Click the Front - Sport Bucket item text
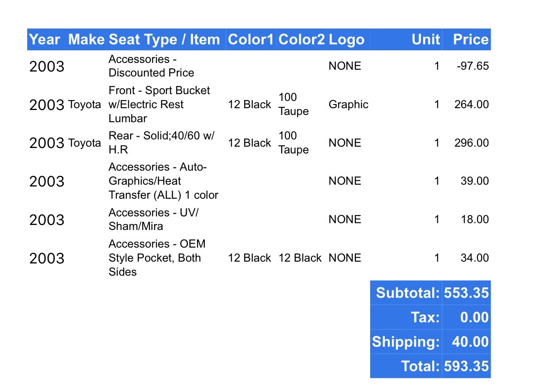This screenshot has width=551, height=392. (159, 105)
